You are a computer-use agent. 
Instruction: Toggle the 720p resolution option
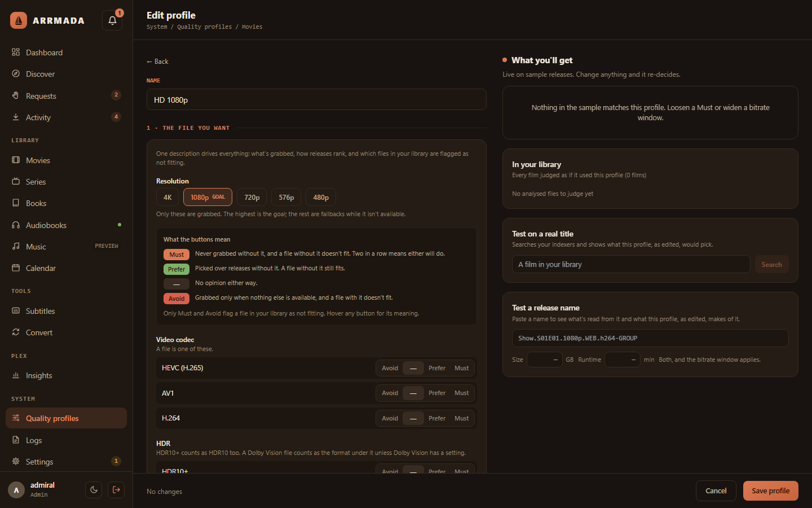point(252,197)
